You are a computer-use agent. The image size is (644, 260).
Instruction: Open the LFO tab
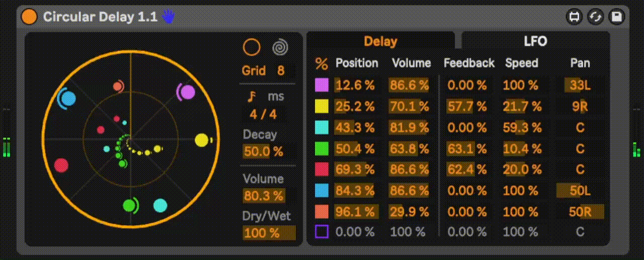(535, 41)
